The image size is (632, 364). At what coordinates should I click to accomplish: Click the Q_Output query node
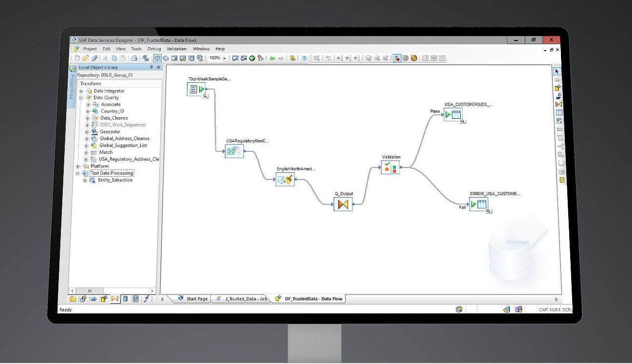tap(343, 204)
